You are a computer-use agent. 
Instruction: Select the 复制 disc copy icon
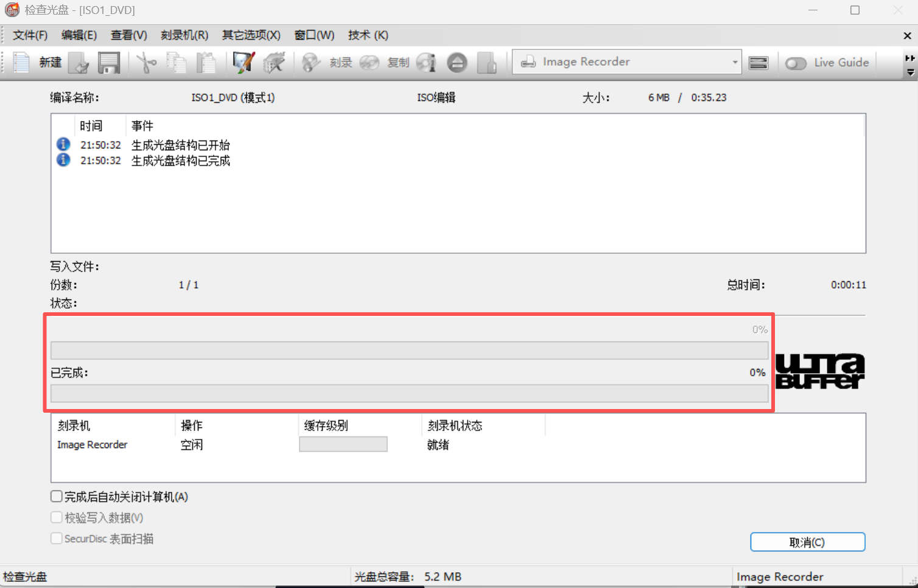coord(370,62)
